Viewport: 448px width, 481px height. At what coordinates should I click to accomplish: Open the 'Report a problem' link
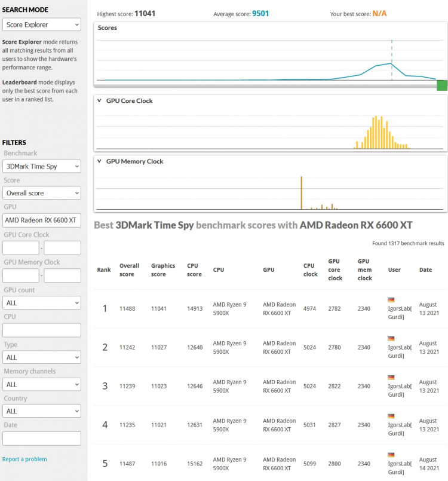[x=24, y=459]
